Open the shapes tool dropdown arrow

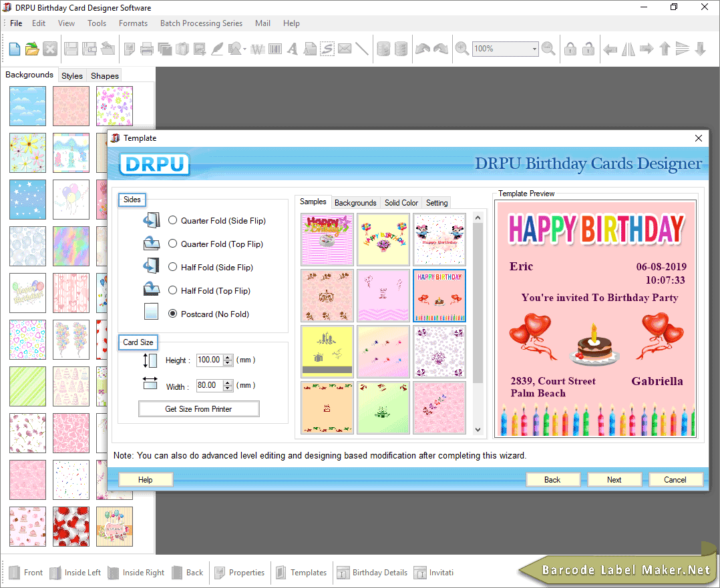[x=244, y=49]
